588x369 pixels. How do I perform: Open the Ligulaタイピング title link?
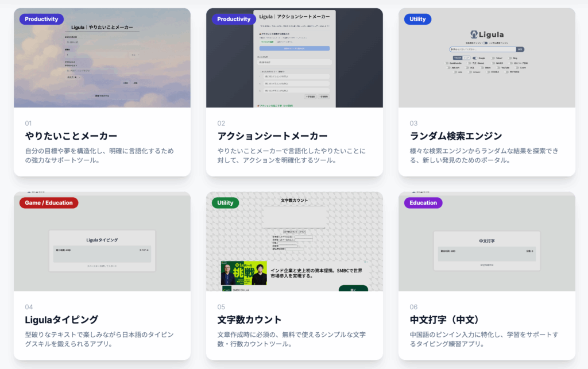61,320
